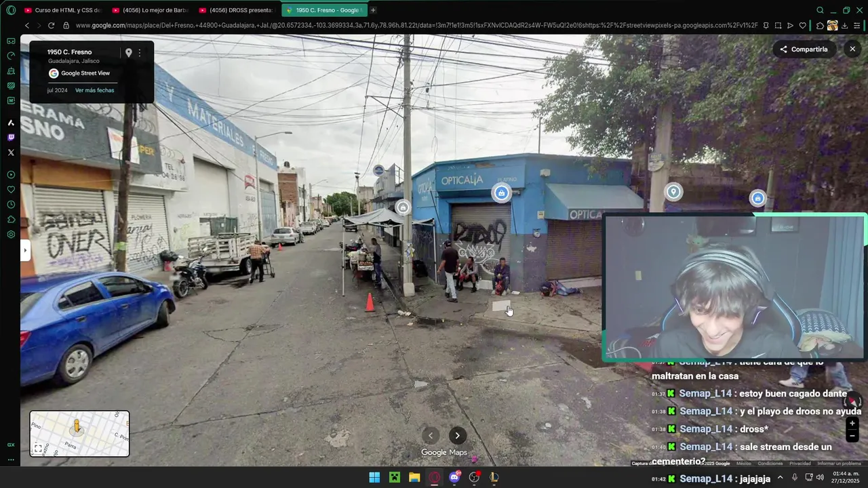Open Easy Setup toolbar menu

(857, 26)
